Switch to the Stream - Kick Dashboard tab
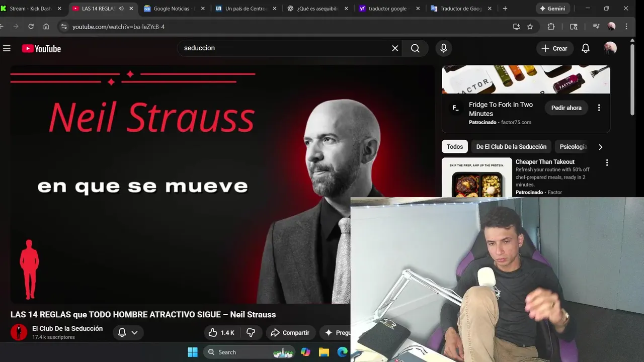The image size is (644, 362). point(30,9)
